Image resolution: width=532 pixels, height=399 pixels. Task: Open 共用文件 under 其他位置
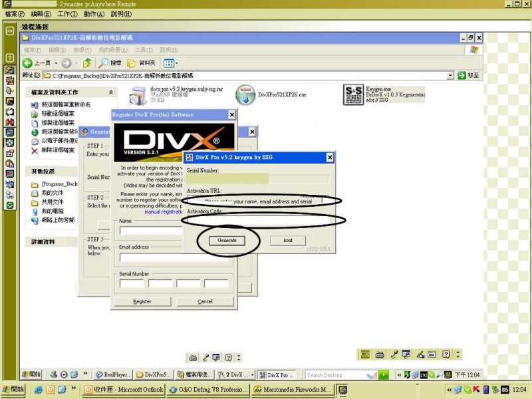click(x=47, y=202)
